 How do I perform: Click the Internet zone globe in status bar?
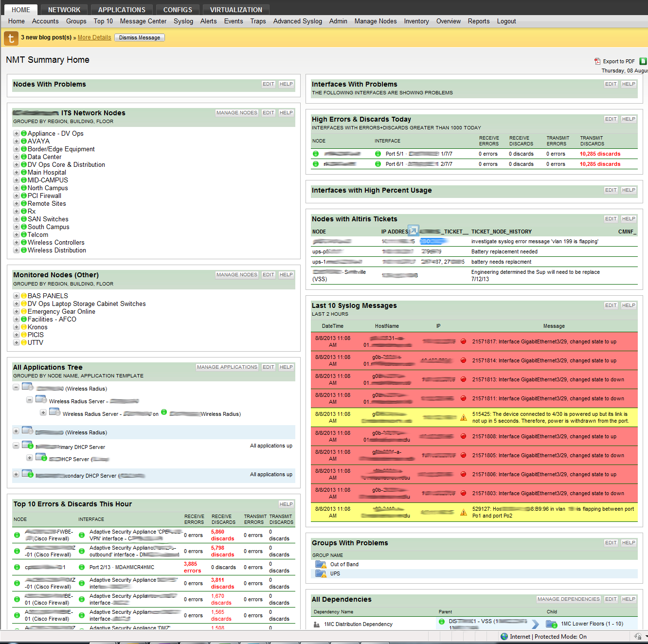point(504,637)
